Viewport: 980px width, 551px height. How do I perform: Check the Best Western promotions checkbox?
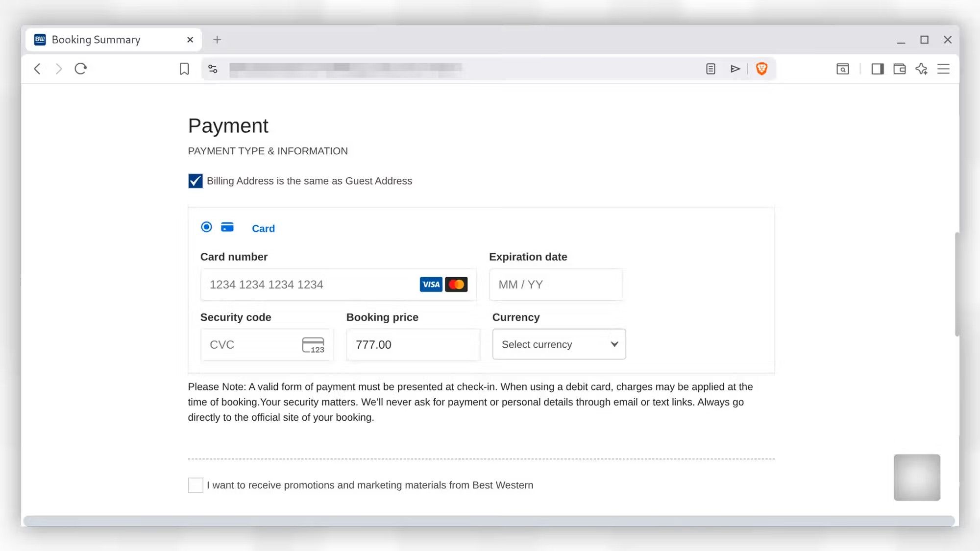[x=196, y=485]
